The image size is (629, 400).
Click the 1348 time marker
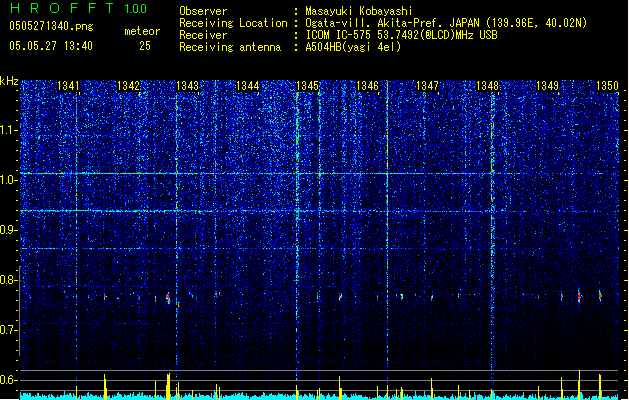pyautogui.click(x=487, y=86)
